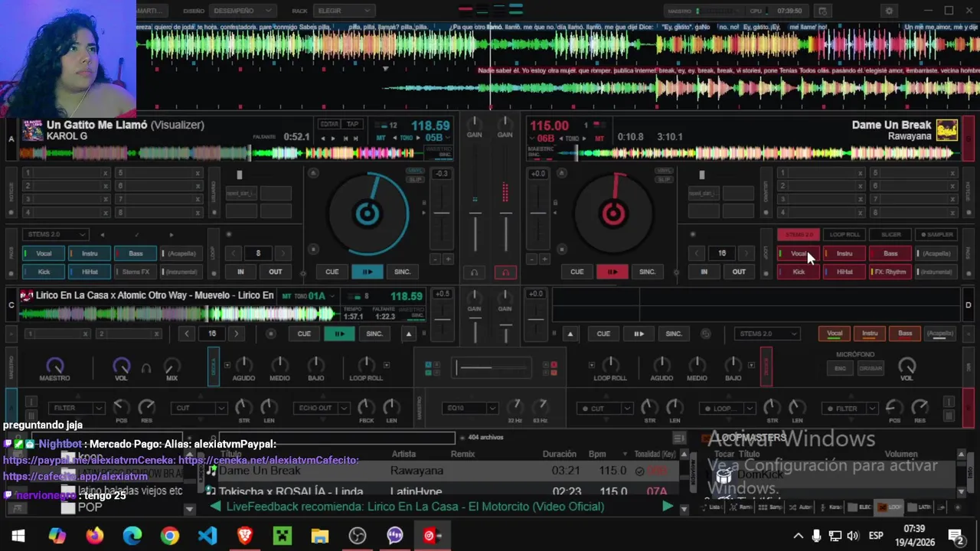Open Visual Studio Code from taskbar

[x=207, y=536]
